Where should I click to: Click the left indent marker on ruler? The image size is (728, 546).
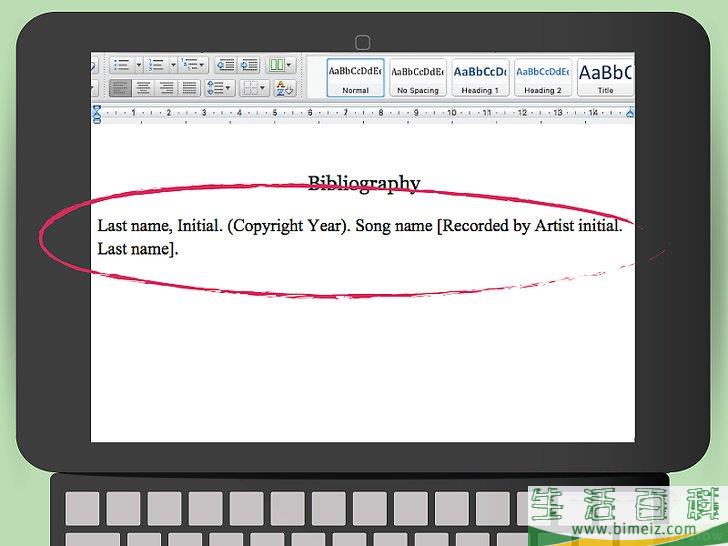coord(97,114)
